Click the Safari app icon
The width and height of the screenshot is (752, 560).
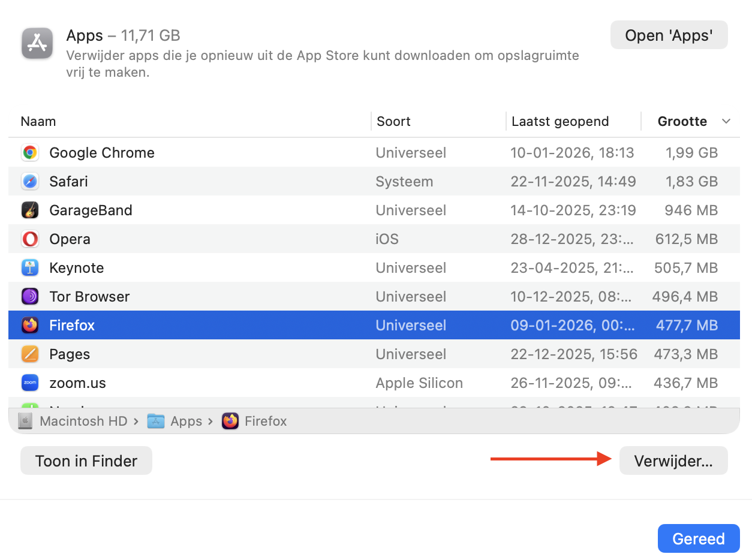(x=29, y=181)
